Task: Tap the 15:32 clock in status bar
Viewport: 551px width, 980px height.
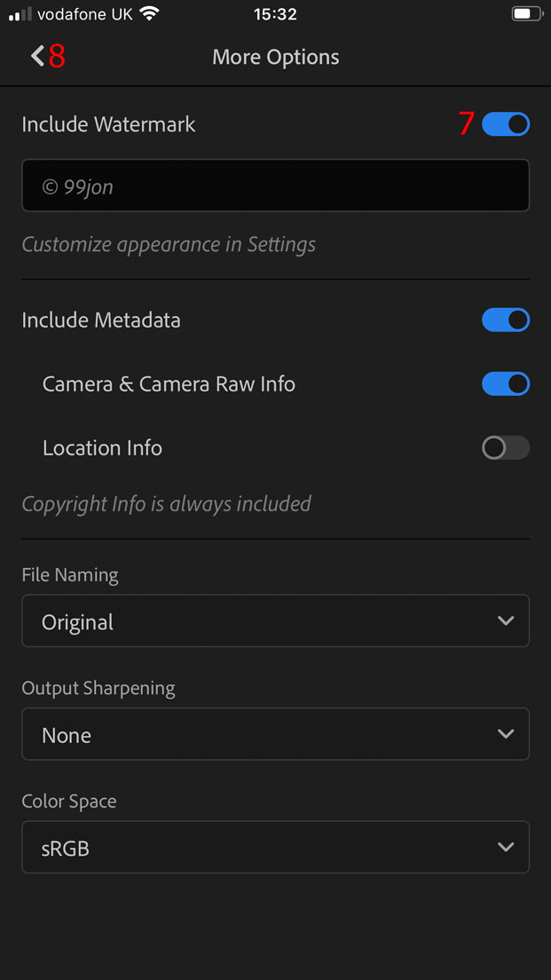Action: click(x=275, y=14)
